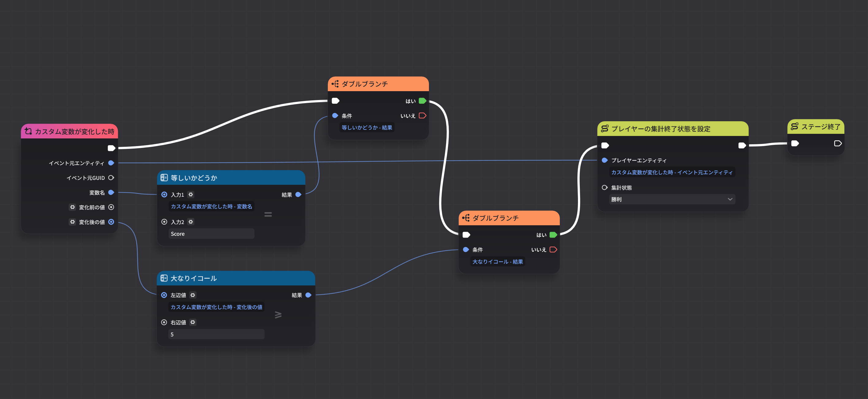Click gear icon next to 入力1
Image resolution: width=868 pixels, height=399 pixels.
coord(191,195)
